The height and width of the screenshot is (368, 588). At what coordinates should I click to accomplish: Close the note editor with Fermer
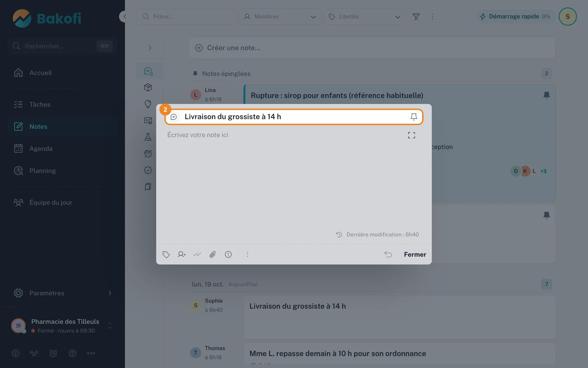415,254
